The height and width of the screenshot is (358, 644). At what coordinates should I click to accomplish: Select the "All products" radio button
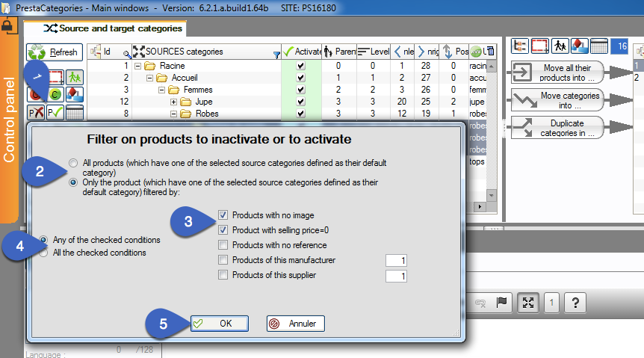pyautogui.click(x=72, y=162)
